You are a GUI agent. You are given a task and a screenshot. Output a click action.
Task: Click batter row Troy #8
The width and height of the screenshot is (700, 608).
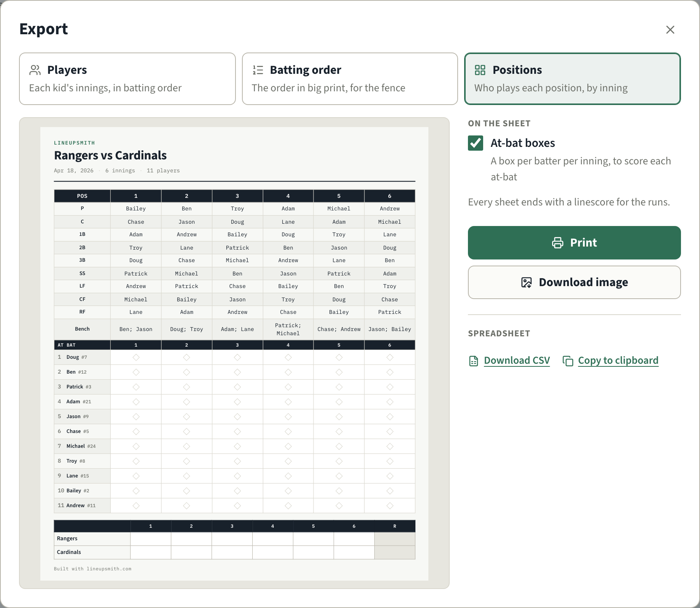[82, 461]
